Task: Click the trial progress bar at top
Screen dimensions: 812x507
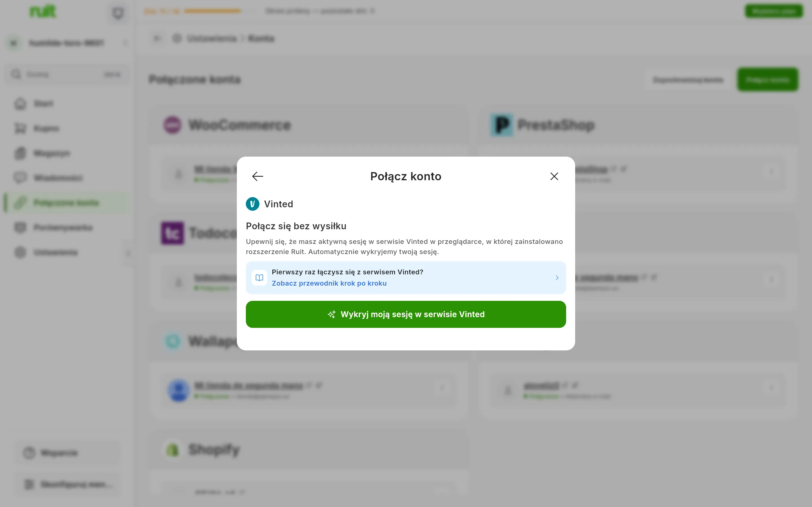Action: coord(212,11)
